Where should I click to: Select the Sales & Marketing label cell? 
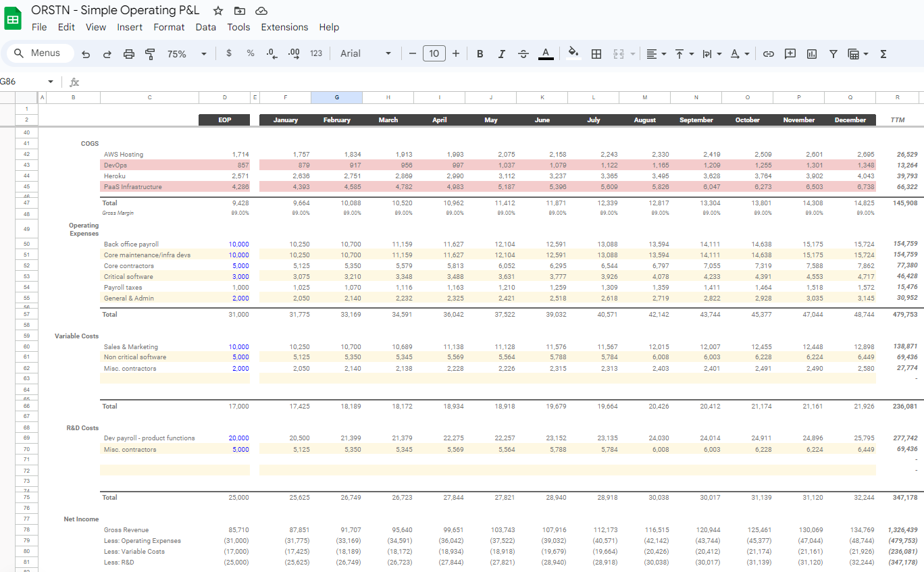click(150, 347)
